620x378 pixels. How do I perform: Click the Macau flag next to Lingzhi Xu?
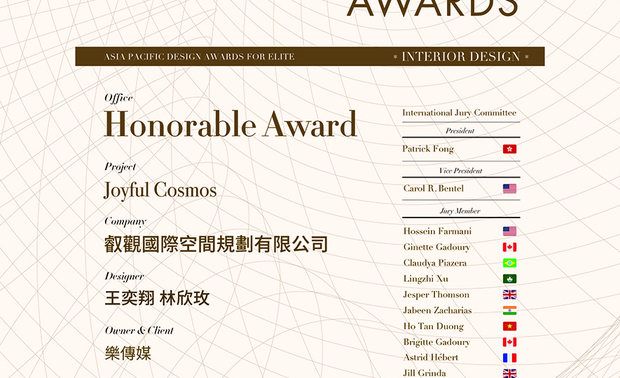click(509, 279)
